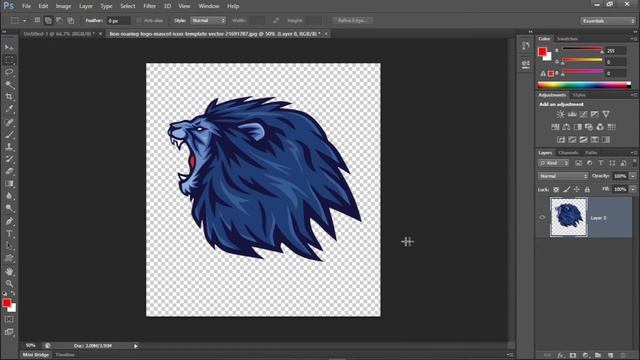Click the Color Balance adjustment icon

[x=567, y=127]
